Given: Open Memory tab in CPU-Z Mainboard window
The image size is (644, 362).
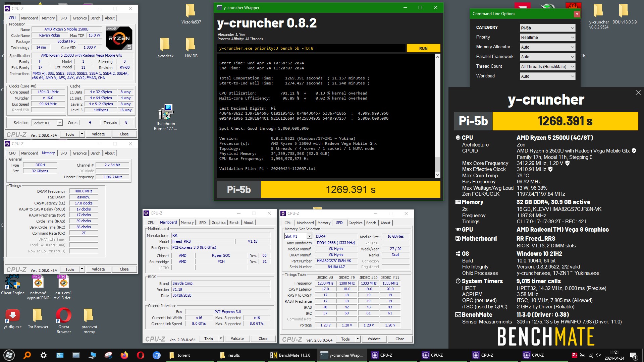Looking at the screenshot, I should point(187,223).
